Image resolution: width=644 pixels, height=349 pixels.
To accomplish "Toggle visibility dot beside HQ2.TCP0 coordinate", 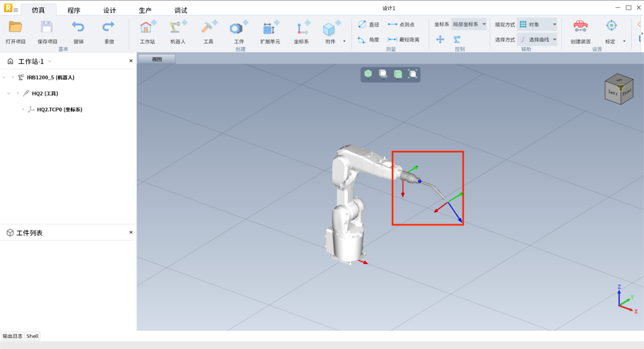I will point(23,110).
